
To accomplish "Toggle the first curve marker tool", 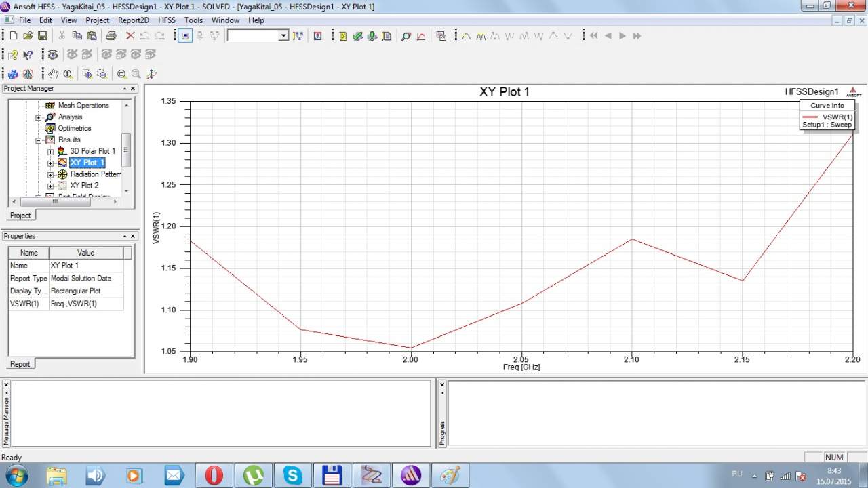I will coord(466,36).
